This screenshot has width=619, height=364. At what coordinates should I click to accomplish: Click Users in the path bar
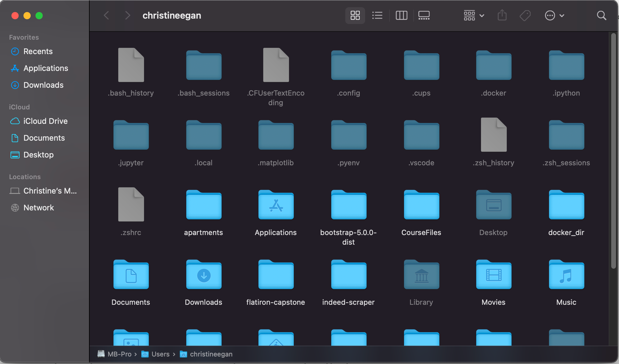tap(160, 354)
